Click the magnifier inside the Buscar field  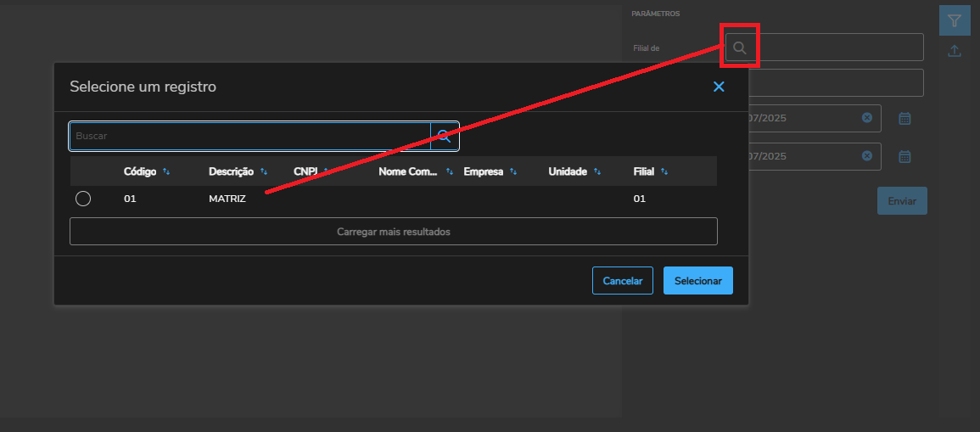point(444,136)
